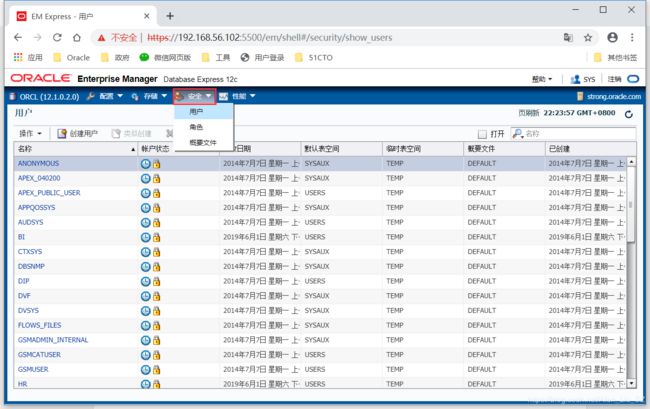Click the clock icon in AUDSYS row
The width and height of the screenshot is (650, 409).
[x=146, y=223]
